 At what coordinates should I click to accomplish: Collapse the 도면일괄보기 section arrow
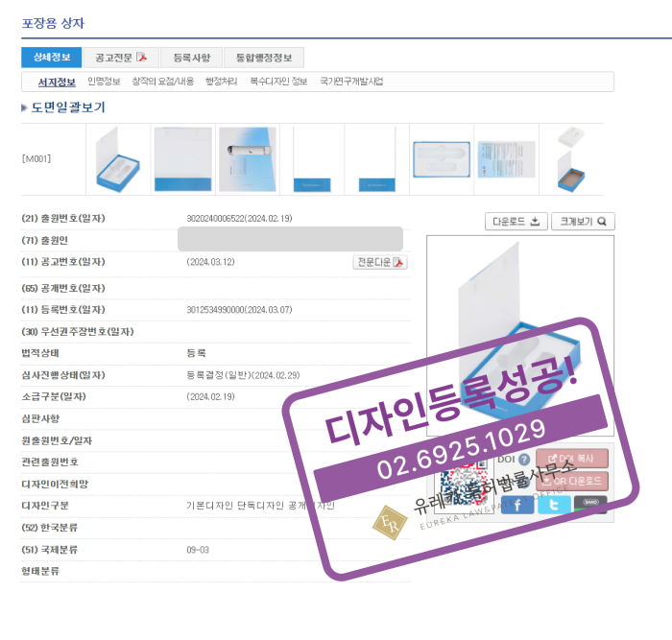(x=24, y=107)
